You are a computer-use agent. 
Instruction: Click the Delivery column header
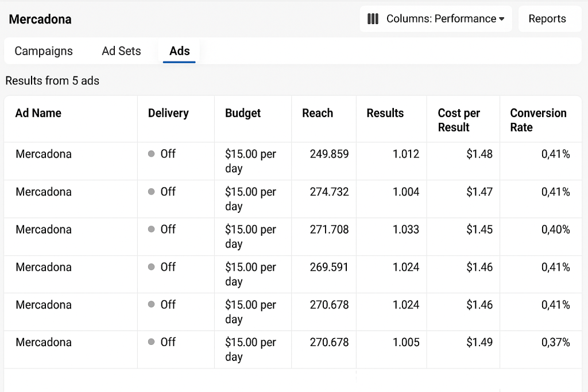[x=168, y=113]
